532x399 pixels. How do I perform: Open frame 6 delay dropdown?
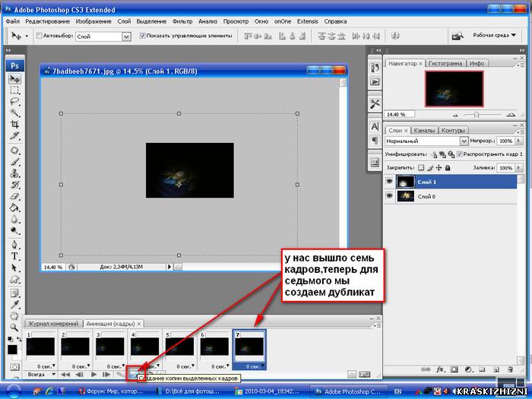pyautogui.click(x=228, y=366)
